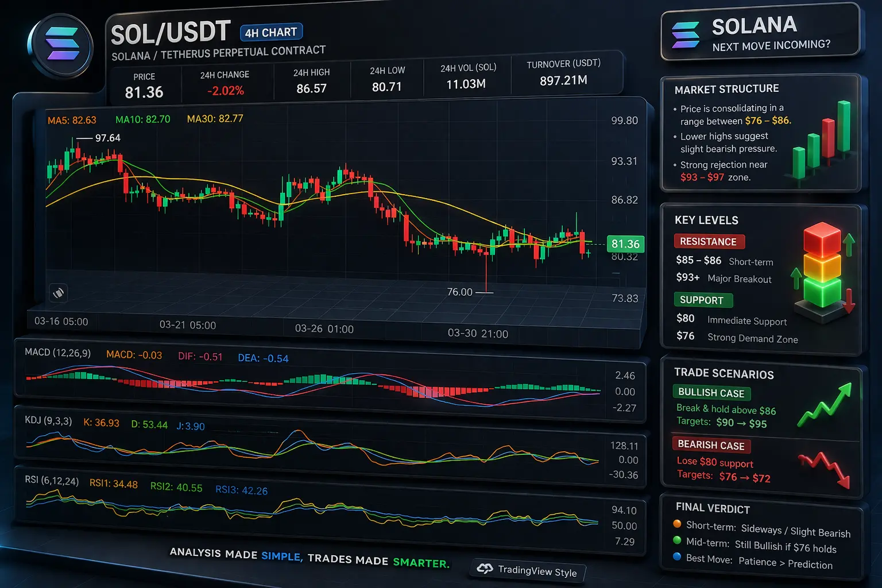Click the 03-21 05:00 time axis label
The image size is (882, 588).
[x=188, y=325]
